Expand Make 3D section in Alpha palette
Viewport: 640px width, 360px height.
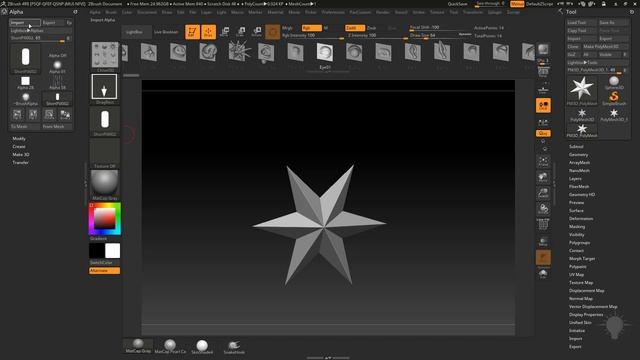20,155
